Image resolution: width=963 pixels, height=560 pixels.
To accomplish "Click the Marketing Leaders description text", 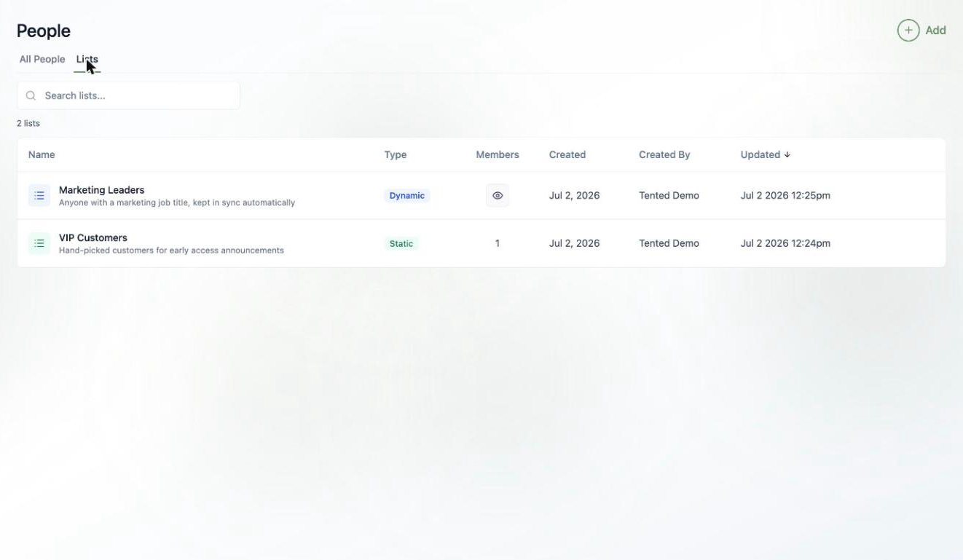I will [177, 202].
